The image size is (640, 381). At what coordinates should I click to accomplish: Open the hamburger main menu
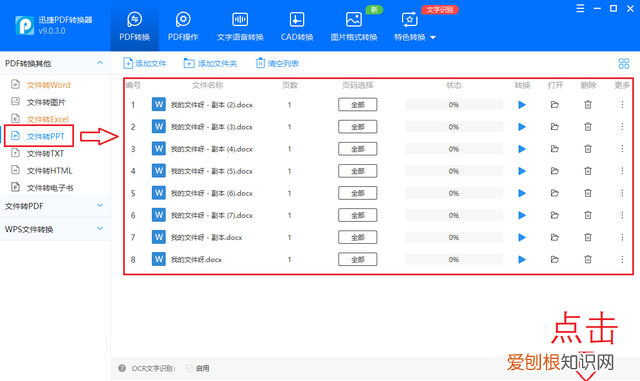tap(580, 8)
